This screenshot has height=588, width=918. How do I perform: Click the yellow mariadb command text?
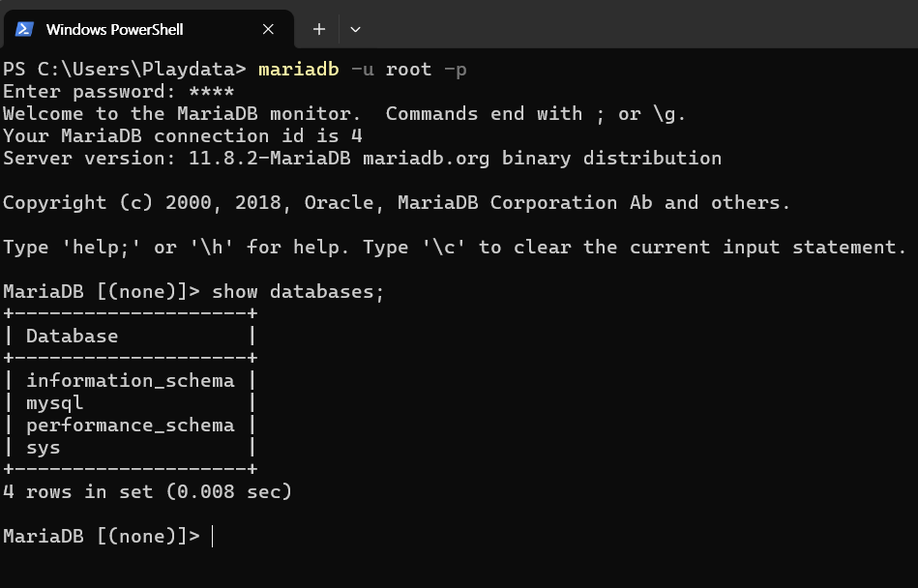point(299,69)
